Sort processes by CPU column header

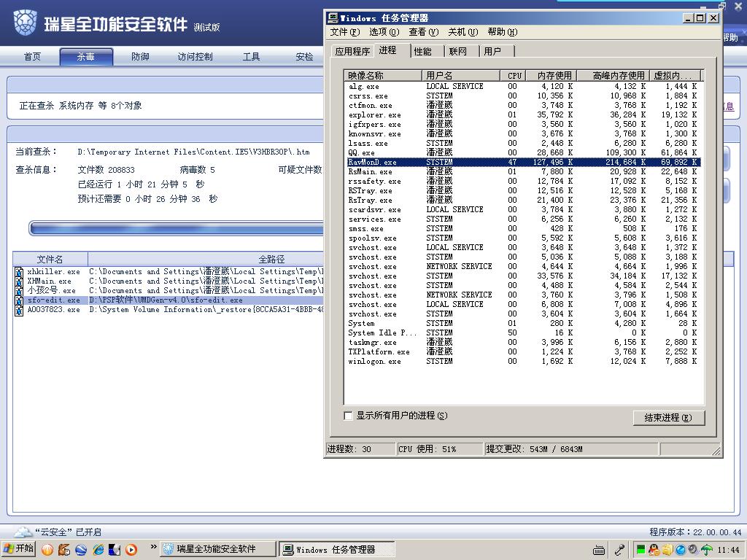click(513, 75)
